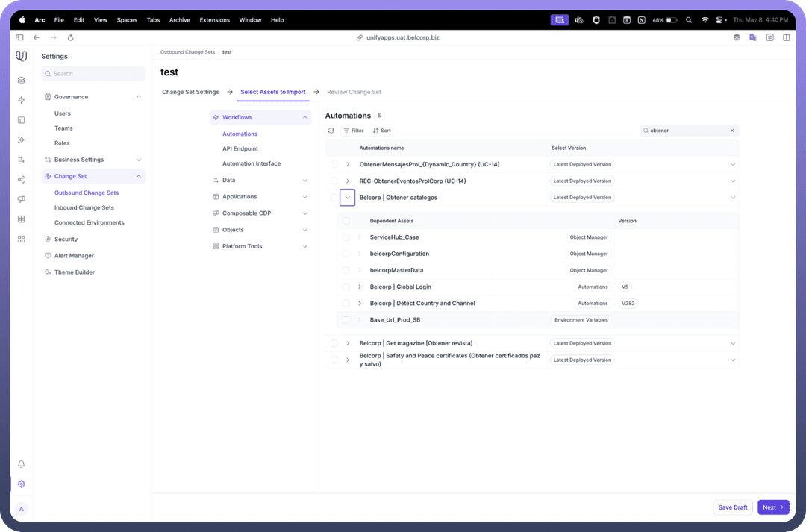Tick the Base_Url_Prod_SB checkbox
806x532 pixels.
click(346, 320)
